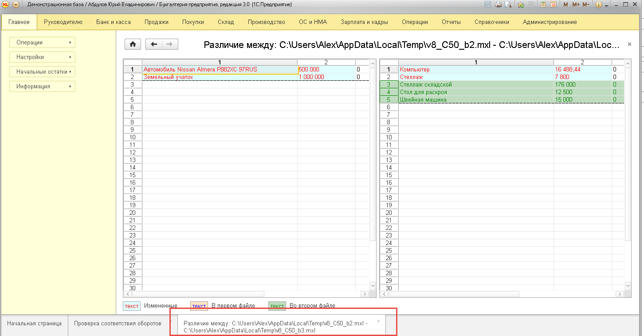
Task: Open the Зарплата и кадры section
Action: coord(364,22)
